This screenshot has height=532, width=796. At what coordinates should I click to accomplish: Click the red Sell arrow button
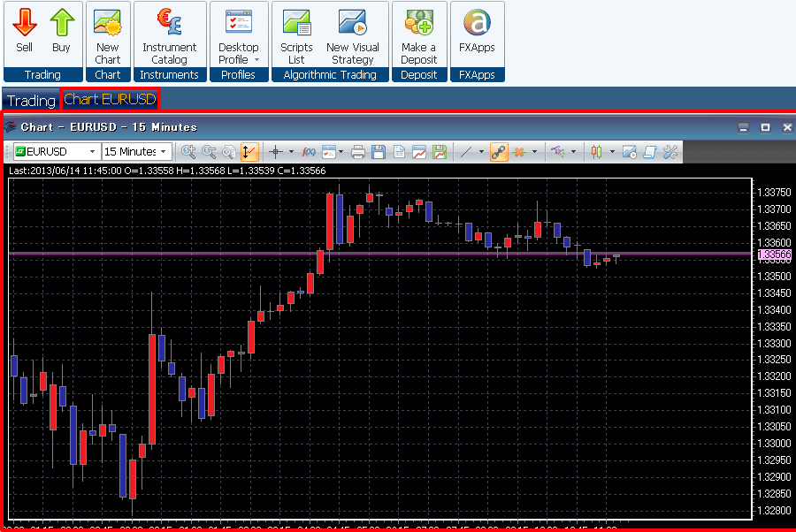tap(25, 30)
